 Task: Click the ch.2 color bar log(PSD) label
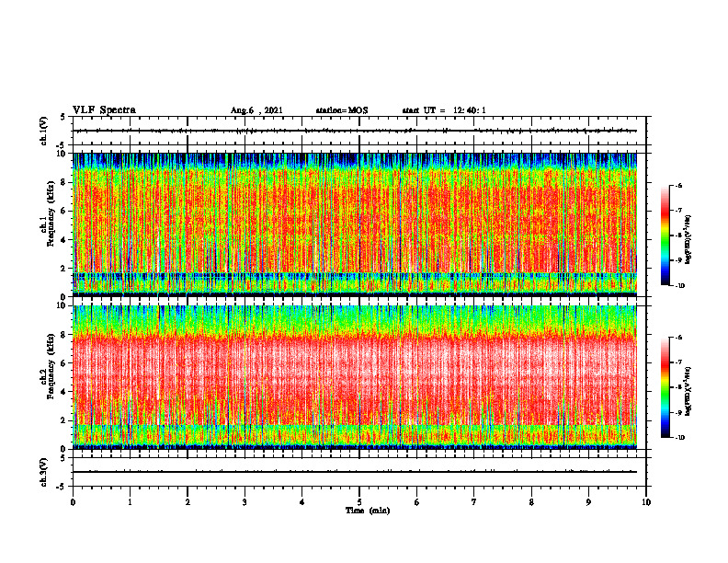[688, 391]
